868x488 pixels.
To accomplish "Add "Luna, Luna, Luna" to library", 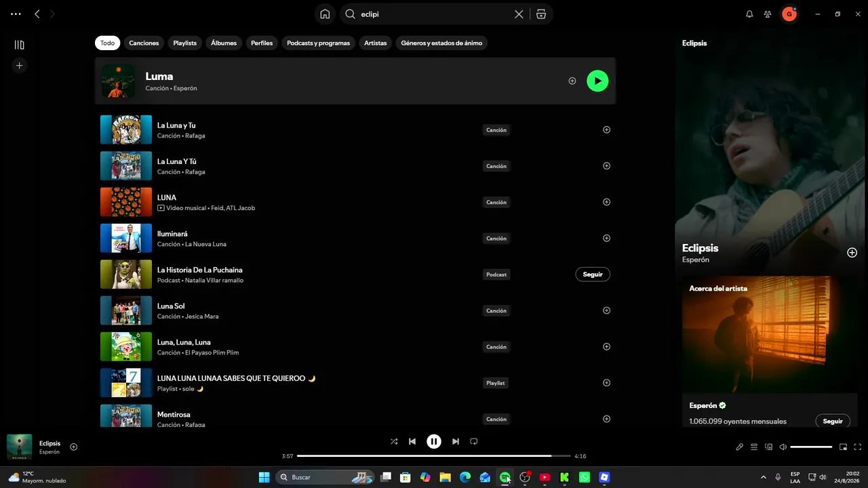I will (606, 346).
